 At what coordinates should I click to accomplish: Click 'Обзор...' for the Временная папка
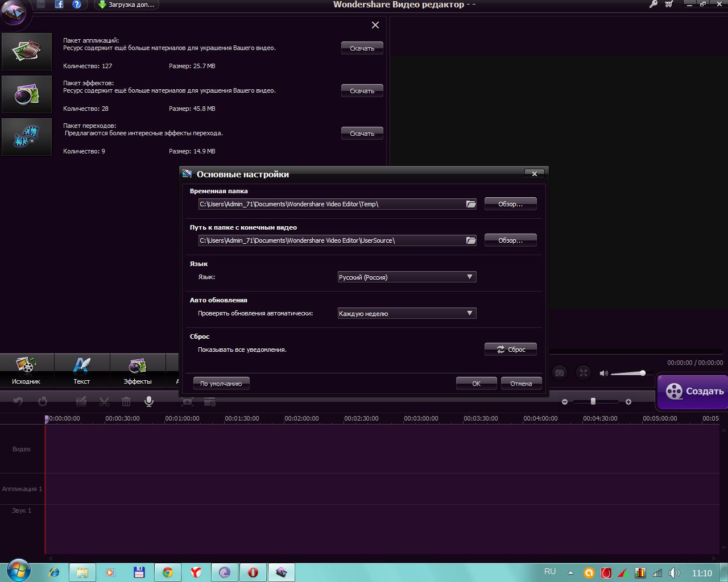(511, 204)
